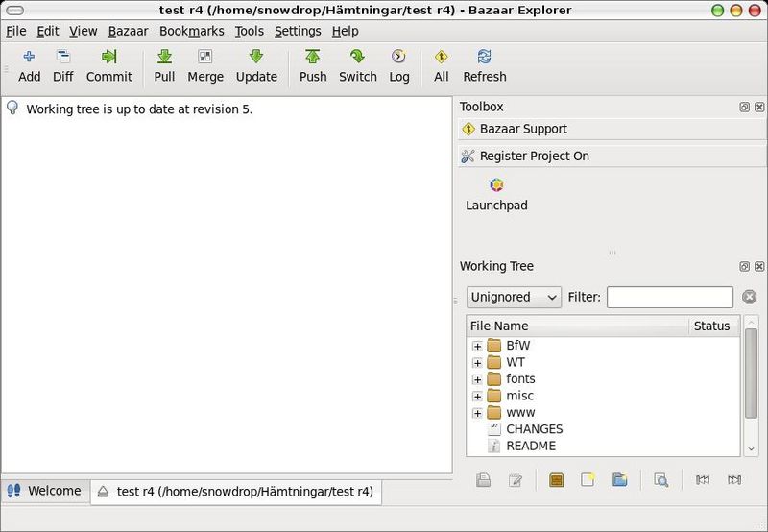Expand the www folder
The width and height of the screenshot is (768, 532).
pos(477,413)
